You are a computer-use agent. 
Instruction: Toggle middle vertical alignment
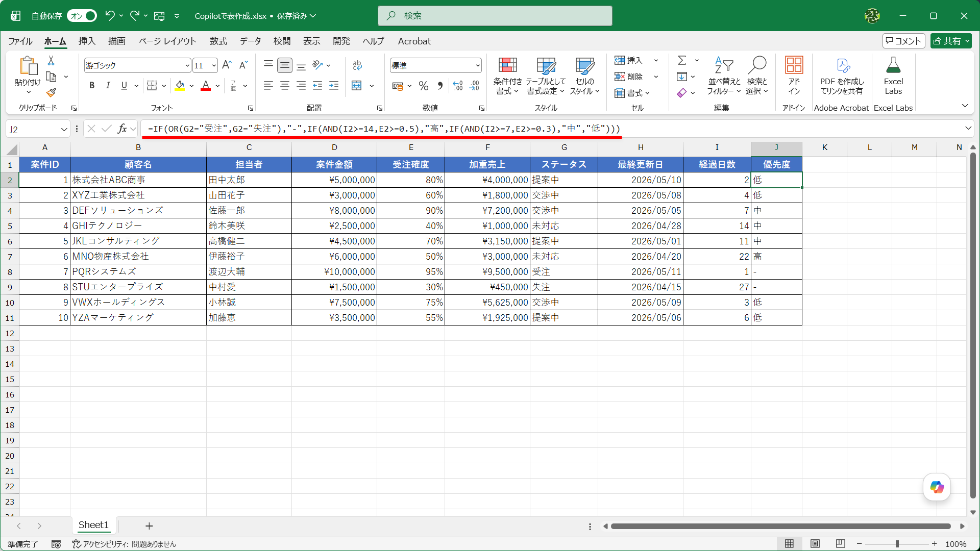click(284, 65)
